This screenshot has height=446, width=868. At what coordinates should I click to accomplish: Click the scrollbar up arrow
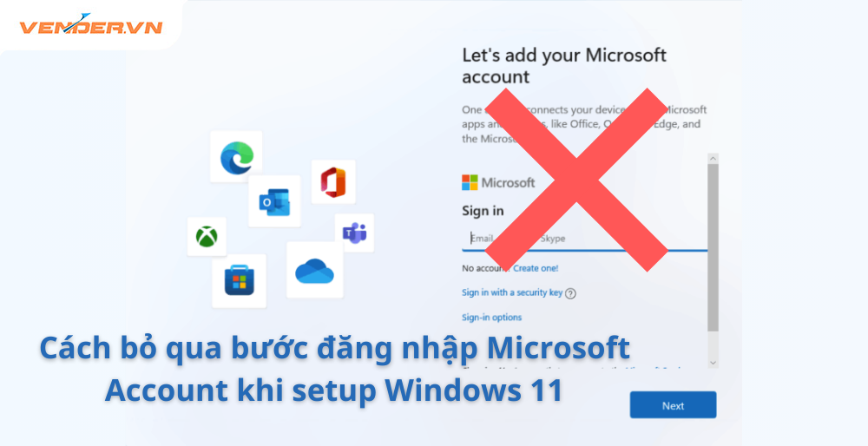tap(713, 159)
